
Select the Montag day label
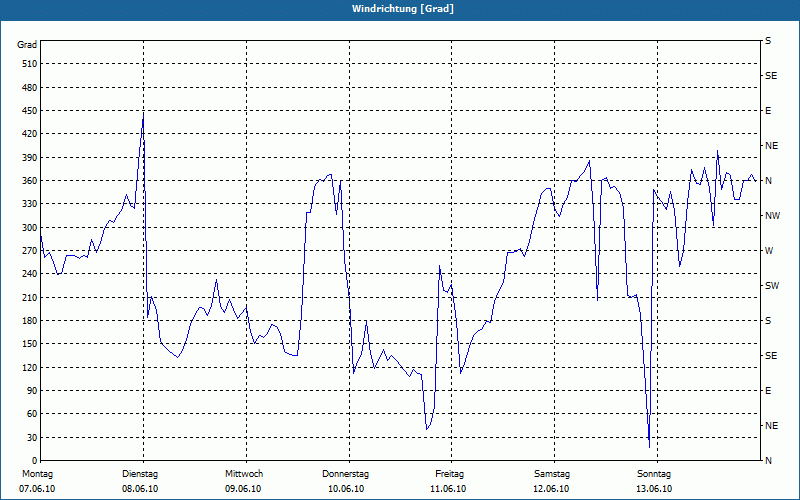point(37,474)
